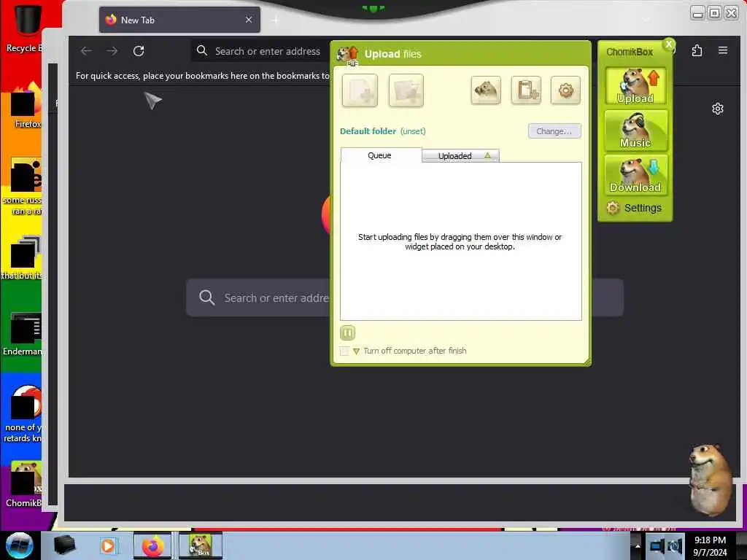Show hidden system tray icons
The height and width of the screenshot is (560, 747).
coord(638,545)
